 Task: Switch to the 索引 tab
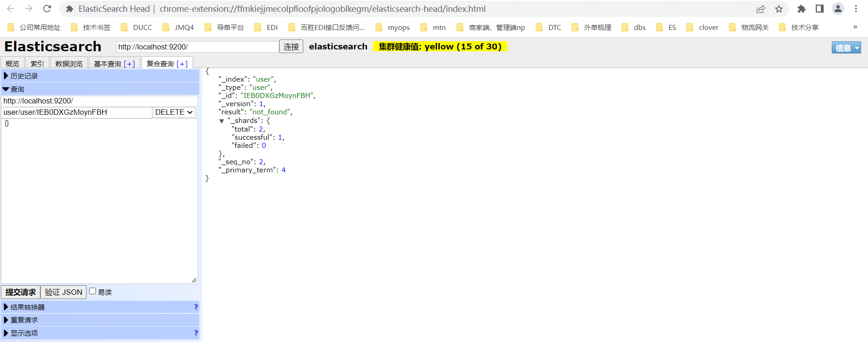tap(37, 64)
